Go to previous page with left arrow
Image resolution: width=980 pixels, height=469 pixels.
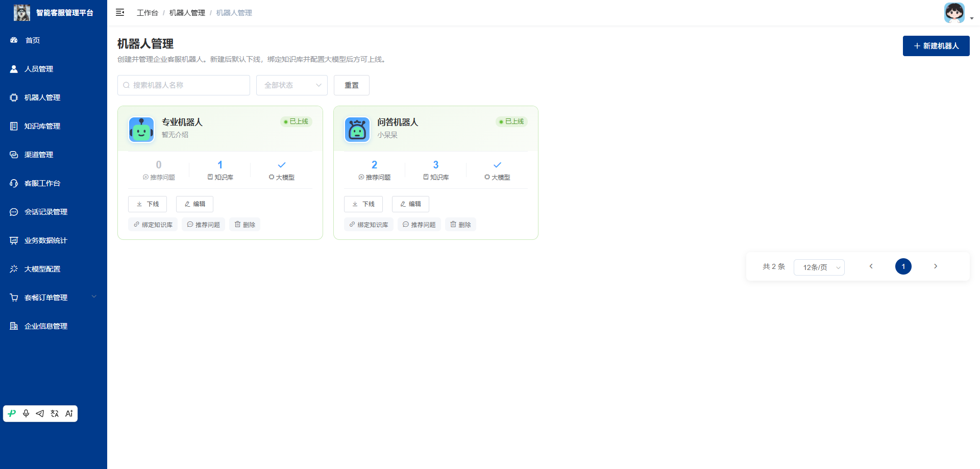(871, 266)
